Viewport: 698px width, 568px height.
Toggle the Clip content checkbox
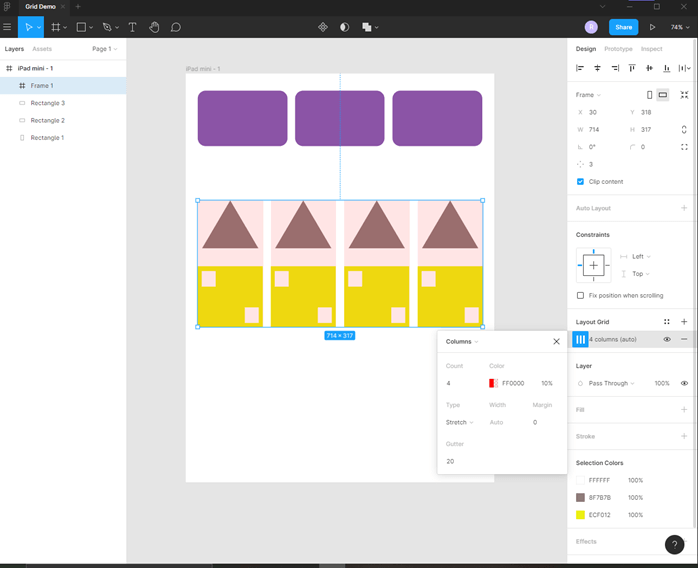(x=580, y=182)
